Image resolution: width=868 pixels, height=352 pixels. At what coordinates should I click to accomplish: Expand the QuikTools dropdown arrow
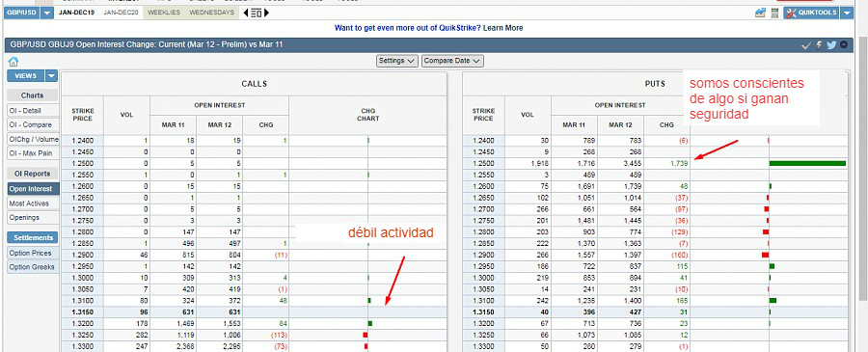point(847,13)
